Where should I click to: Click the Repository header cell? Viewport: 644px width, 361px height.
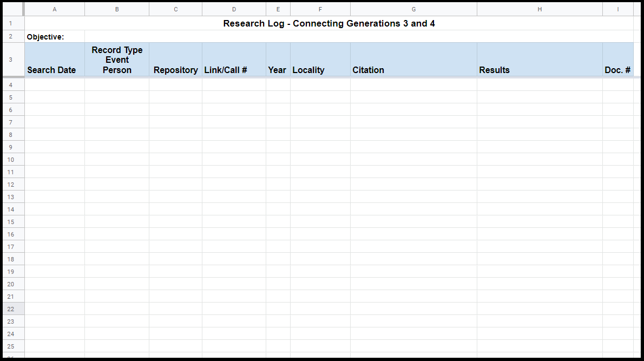[x=175, y=60]
